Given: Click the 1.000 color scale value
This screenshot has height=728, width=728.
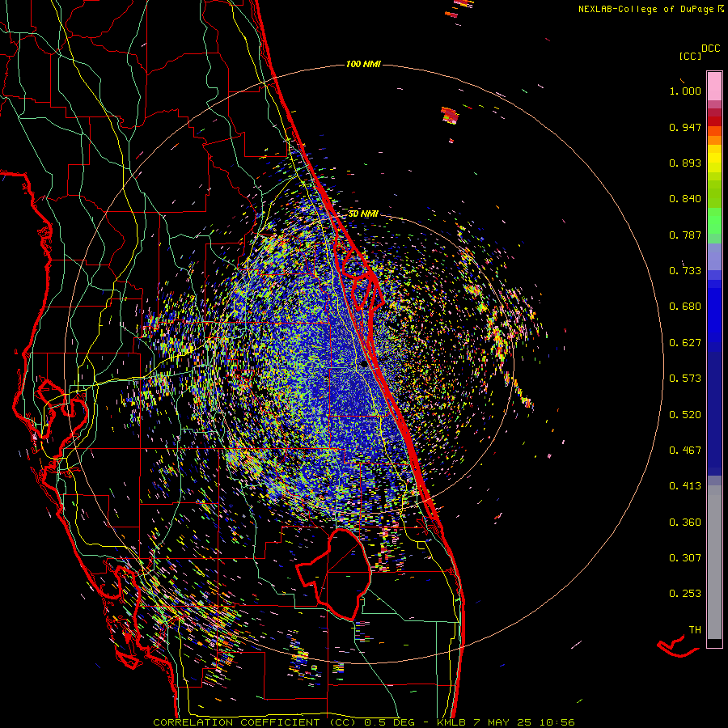Looking at the screenshot, I should [685, 91].
